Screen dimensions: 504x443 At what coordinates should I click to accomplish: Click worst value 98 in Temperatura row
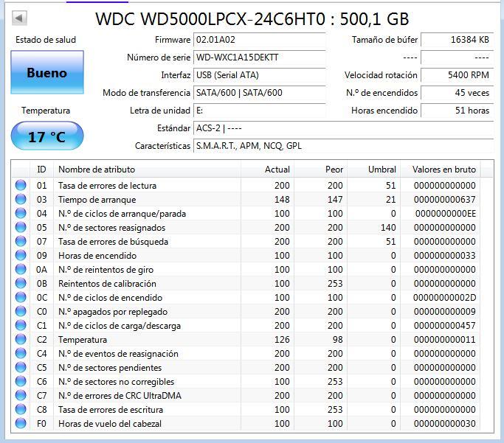(x=337, y=340)
